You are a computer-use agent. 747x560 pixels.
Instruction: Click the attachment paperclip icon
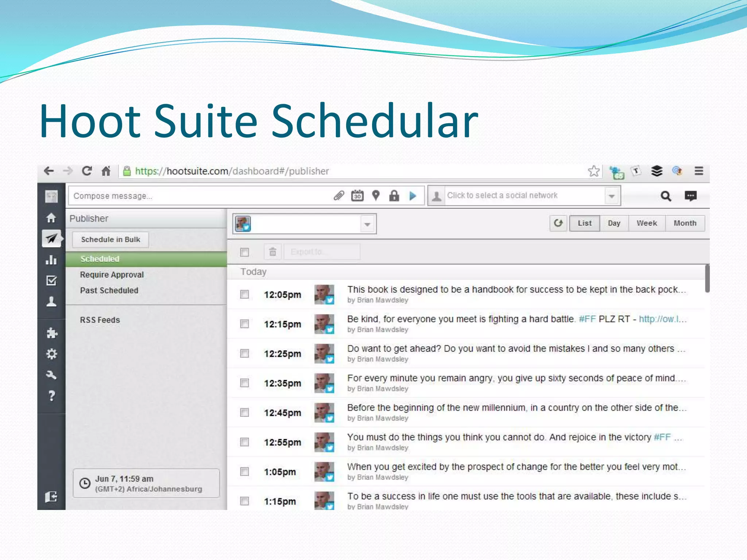pyautogui.click(x=339, y=196)
